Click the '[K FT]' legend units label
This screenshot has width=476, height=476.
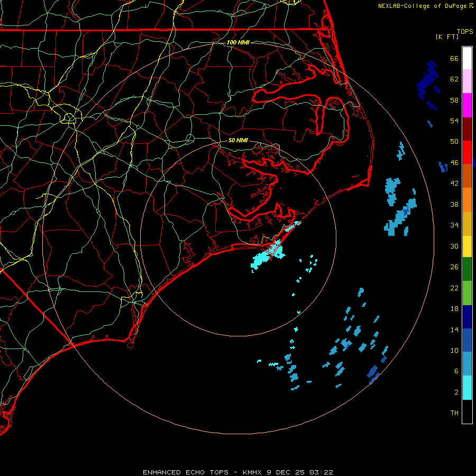pyautogui.click(x=447, y=36)
